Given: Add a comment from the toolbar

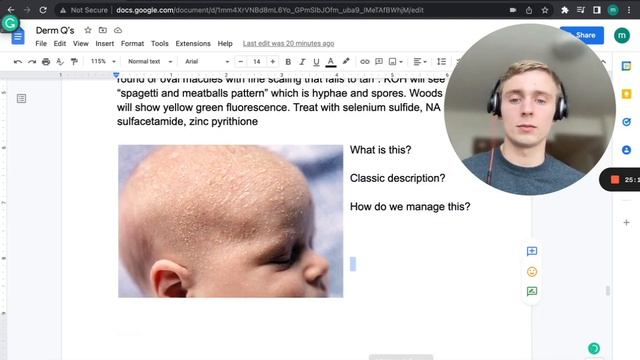Looking at the screenshot, I should click(379, 62).
